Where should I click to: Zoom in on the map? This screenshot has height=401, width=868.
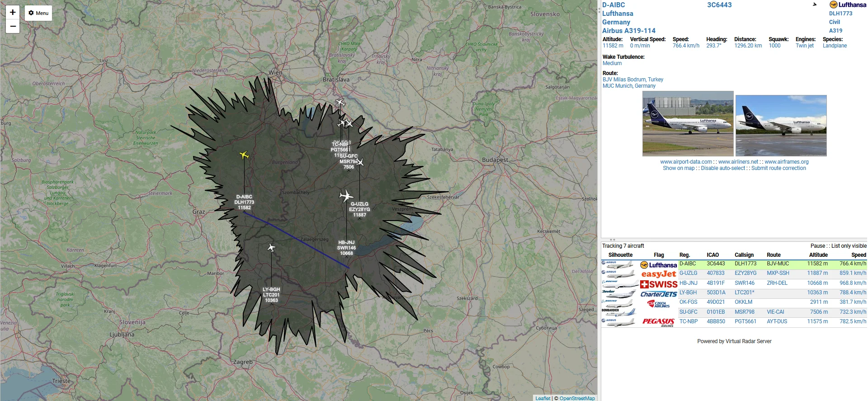coord(13,12)
